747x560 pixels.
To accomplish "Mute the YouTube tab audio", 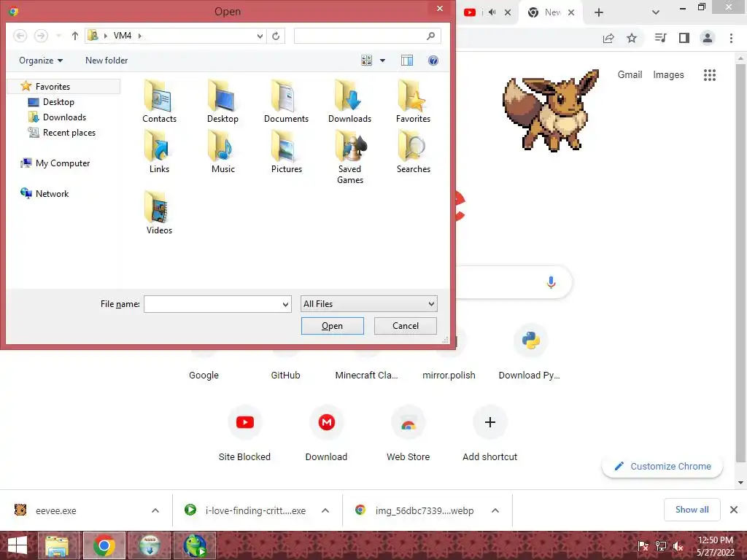I will pos(492,12).
